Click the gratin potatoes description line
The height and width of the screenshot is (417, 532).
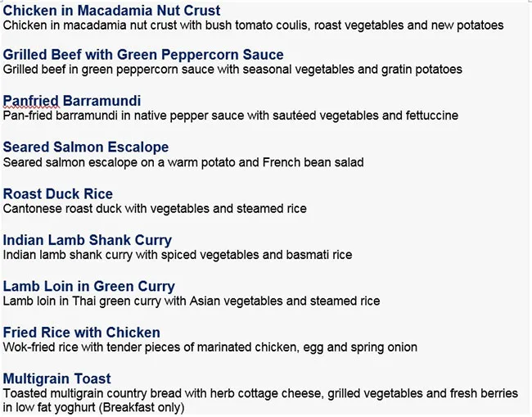(232, 70)
